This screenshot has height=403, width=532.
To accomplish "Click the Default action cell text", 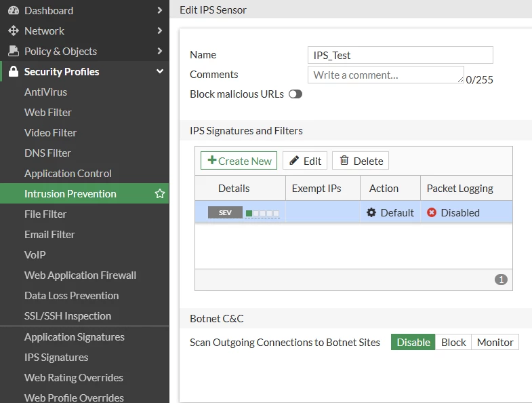I will click(x=397, y=213).
